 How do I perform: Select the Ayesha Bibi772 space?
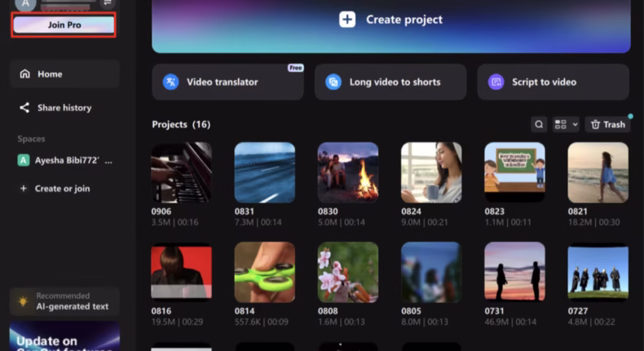tap(64, 160)
